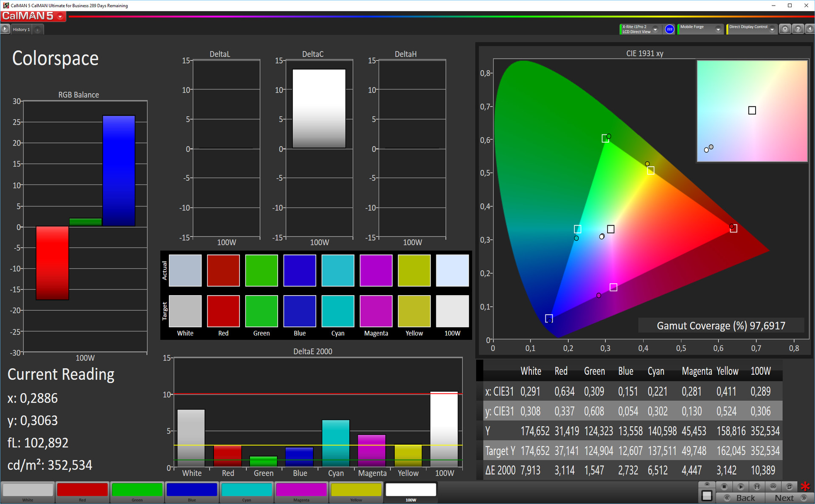Click the collapse arrow at top right
The height and width of the screenshot is (504, 815).
809,29
